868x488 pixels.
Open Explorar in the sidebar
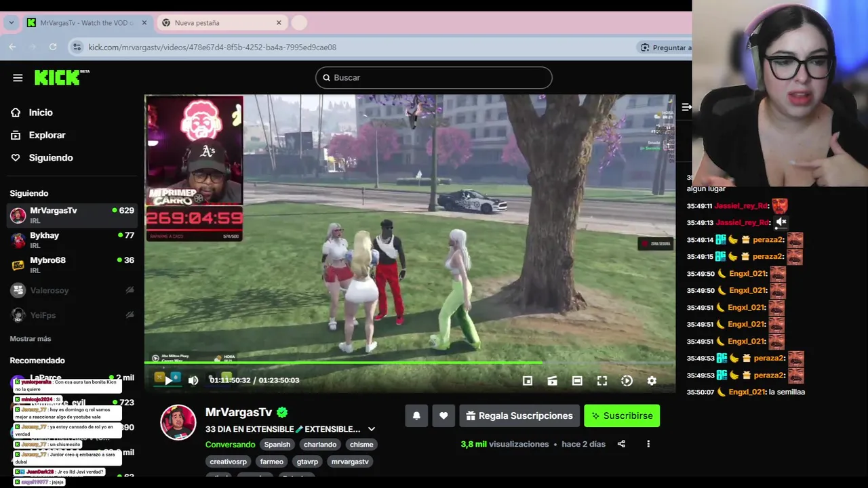(x=47, y=135)
